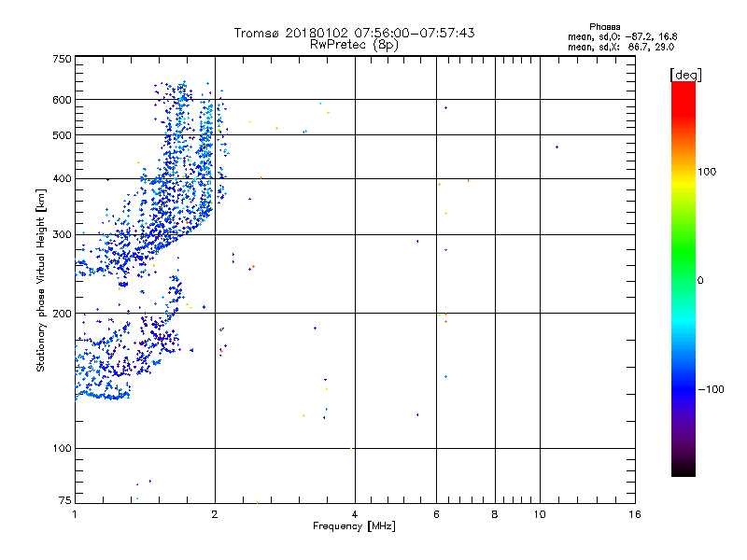Screen dimensions: 747x560
Task: Click the y-axis label '750'
Action: pyautogui.click(x=62, y=59)
